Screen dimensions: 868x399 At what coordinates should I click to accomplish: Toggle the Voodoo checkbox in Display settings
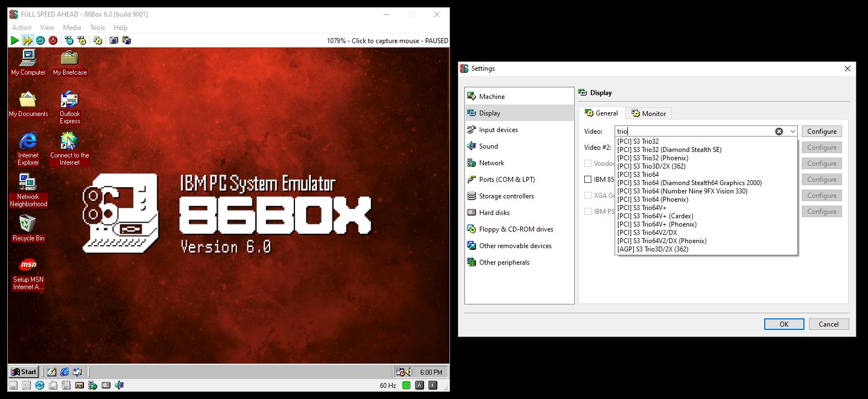(588, 163)
